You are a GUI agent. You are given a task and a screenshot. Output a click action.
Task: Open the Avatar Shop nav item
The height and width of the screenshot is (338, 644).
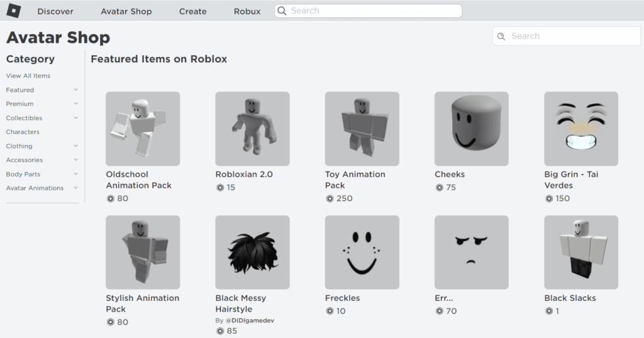(x=126, y=11)
